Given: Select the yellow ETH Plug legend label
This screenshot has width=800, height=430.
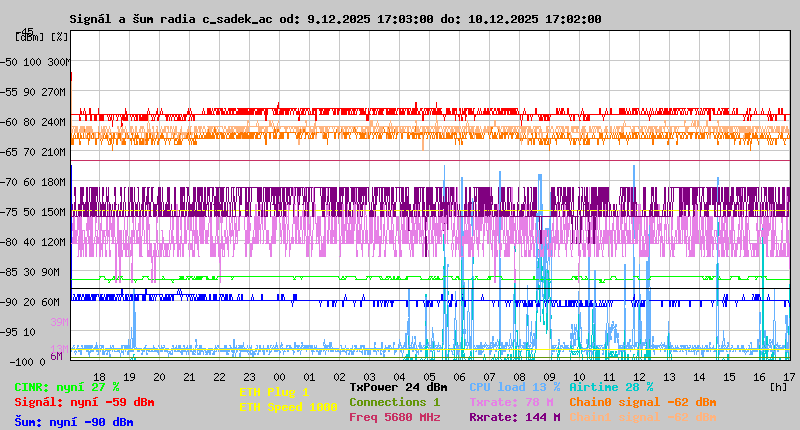Looking at the screenshot, I should (x=274, y=393).
